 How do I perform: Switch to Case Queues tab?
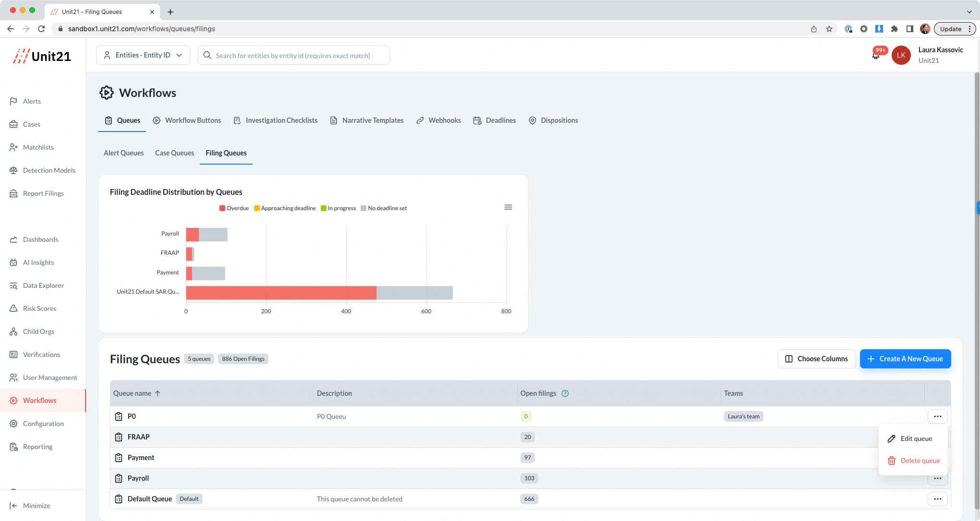(x=174, y=153)
